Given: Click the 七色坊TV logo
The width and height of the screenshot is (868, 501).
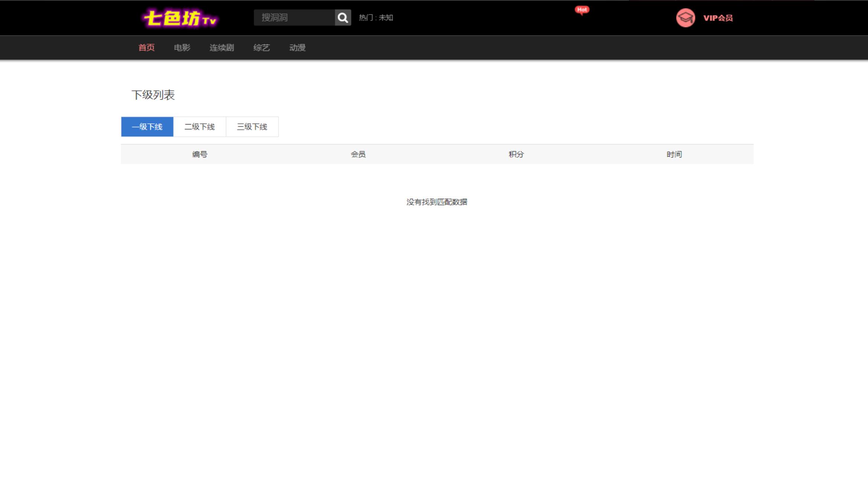Looking at the screenshot, I should [181, 18].
